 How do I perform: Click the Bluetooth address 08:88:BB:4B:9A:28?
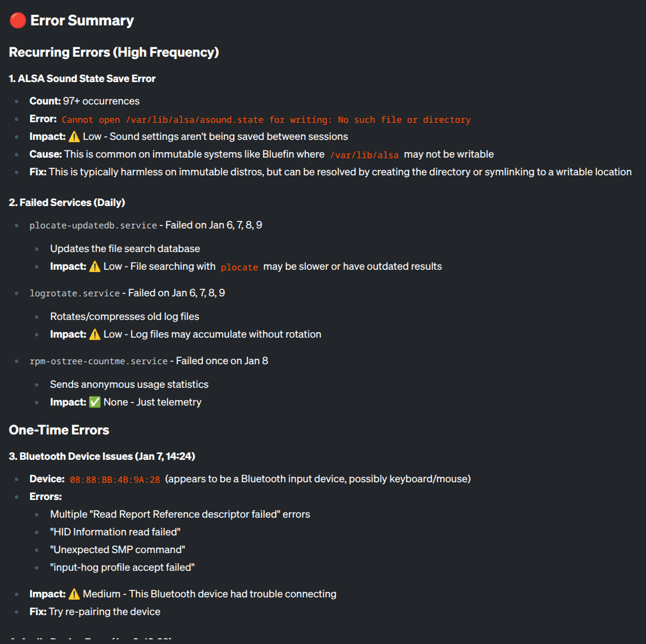(x=115, y=479)
